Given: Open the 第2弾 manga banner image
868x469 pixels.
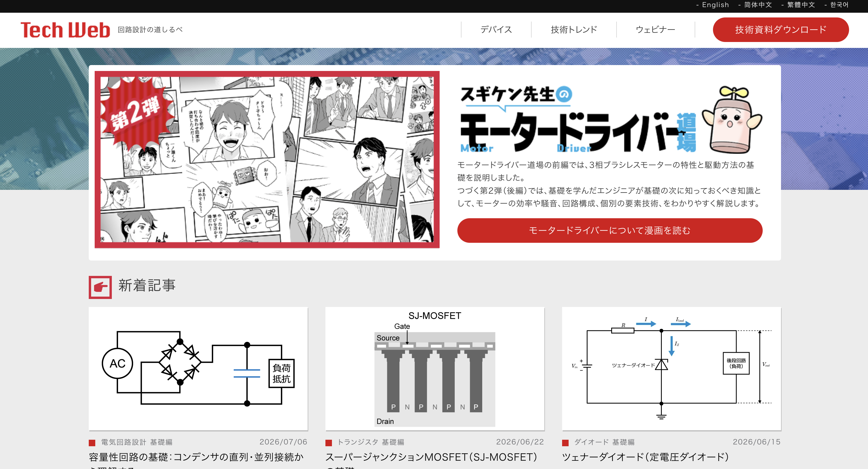Looking at the screenshot, I should 267,159.
